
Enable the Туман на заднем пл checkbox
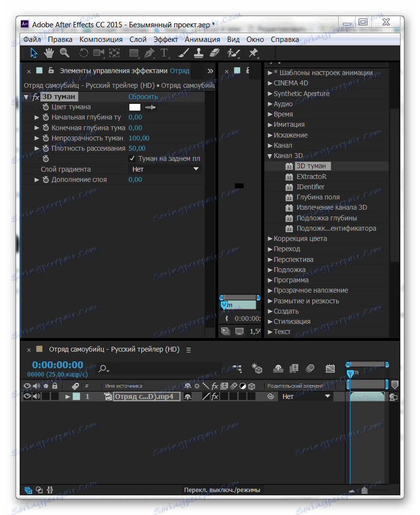click(x=131, y=158)
